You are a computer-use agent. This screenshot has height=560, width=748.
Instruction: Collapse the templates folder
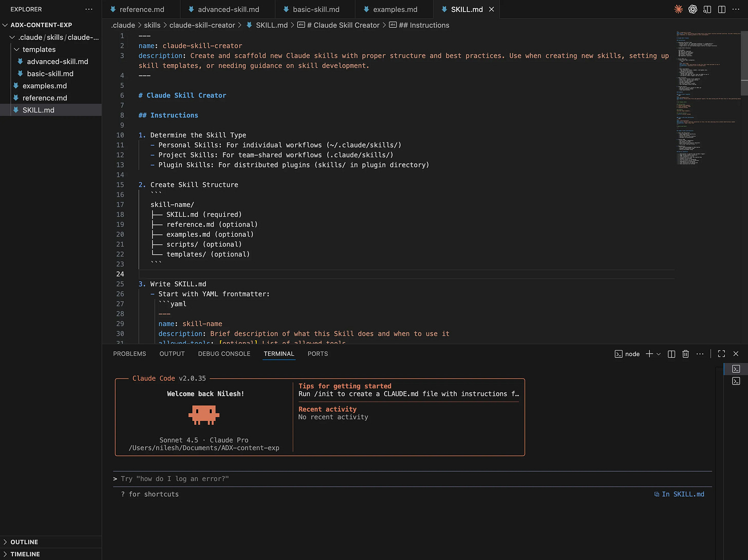[x=51, y=49]
